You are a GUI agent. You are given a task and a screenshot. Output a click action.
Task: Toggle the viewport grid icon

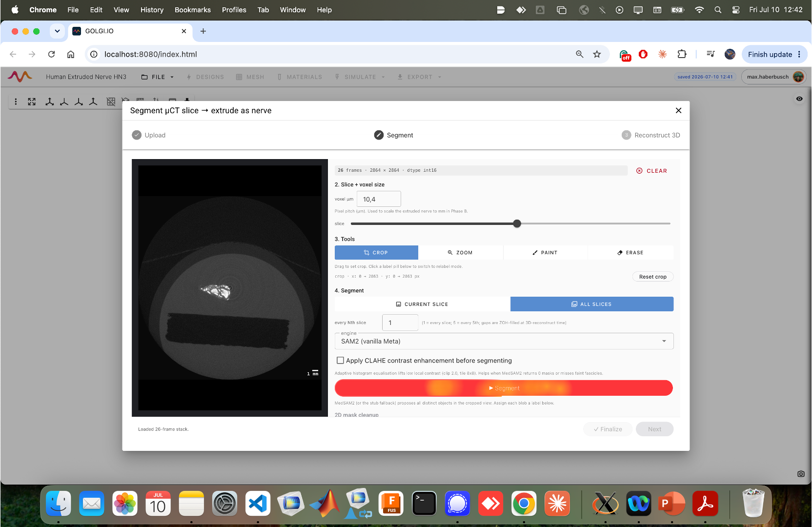111,101
